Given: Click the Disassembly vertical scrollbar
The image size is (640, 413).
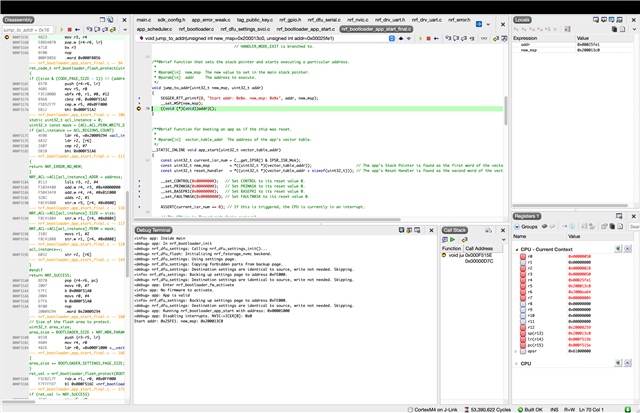Looking at the screenshot, I should [127, 235].
